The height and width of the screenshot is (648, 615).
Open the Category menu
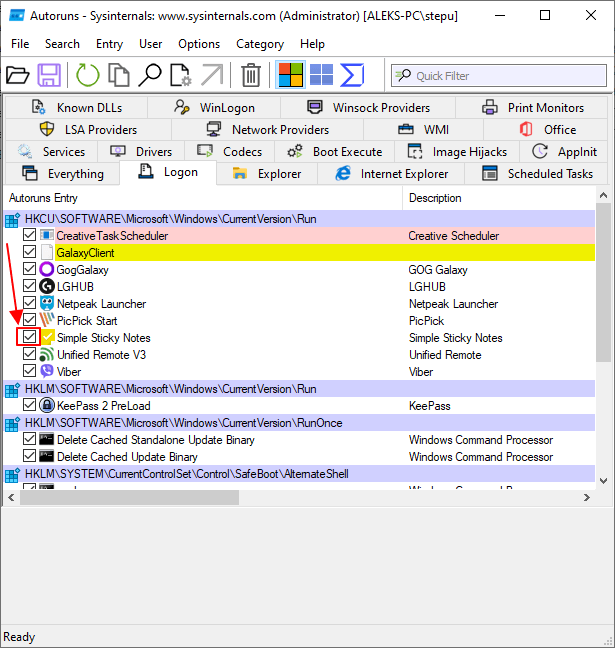click(260, 44)
